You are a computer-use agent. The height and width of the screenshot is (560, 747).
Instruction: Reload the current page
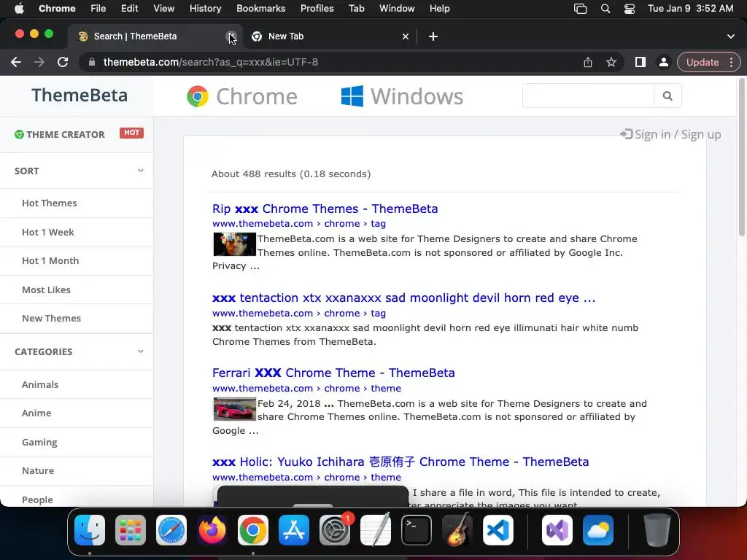coord(63,63)
